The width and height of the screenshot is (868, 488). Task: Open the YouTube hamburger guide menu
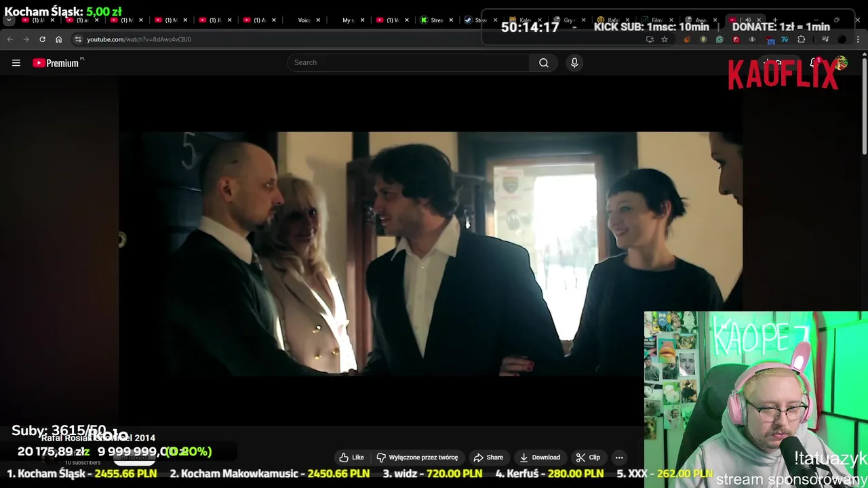[16, 62]
